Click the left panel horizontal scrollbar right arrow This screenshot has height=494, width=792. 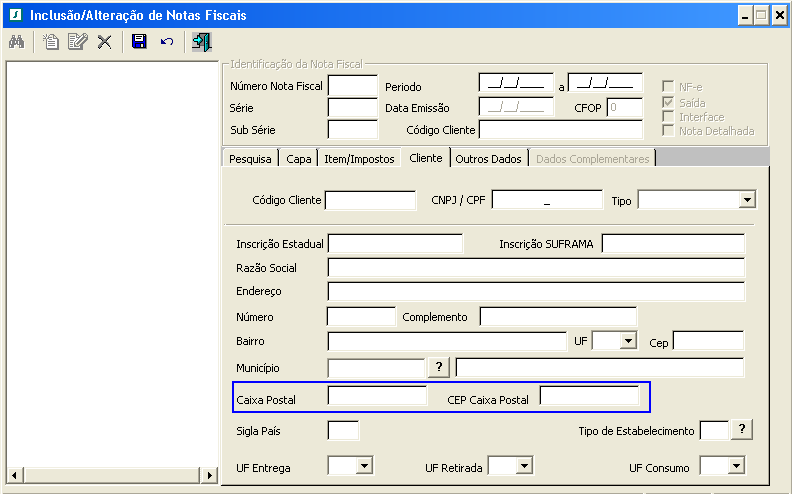(211, 475)
